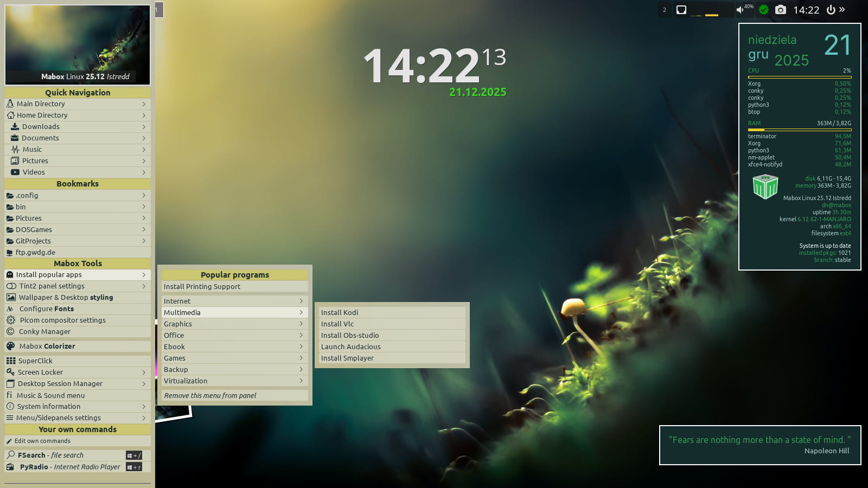Click the green update checkmark tray icon
The width and height of the screenshot is (868, 488).
764,10
